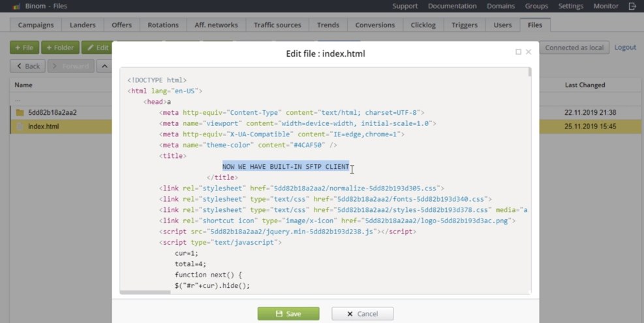
Task: Click the Binom logo icon
Action: [x=16, y=7]
